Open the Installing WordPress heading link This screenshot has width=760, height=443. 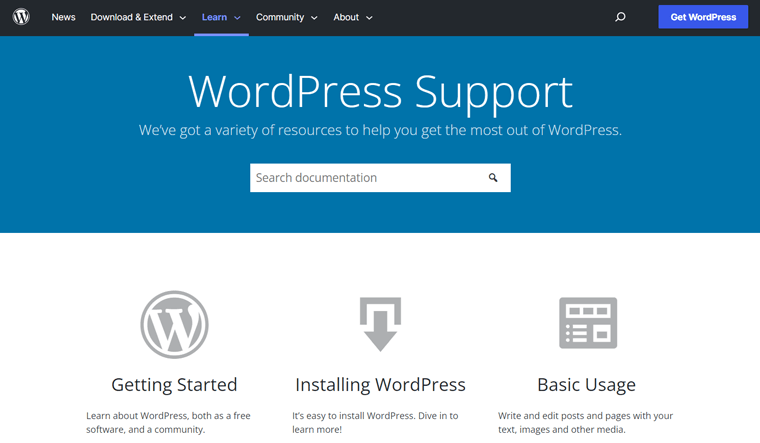[380, 385]
